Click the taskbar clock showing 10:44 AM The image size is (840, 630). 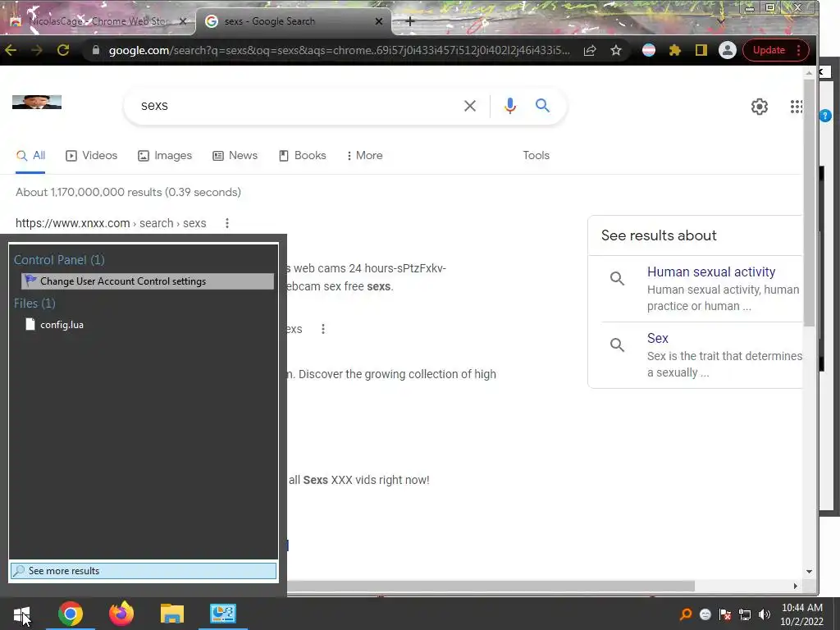[x=802, y=614]
